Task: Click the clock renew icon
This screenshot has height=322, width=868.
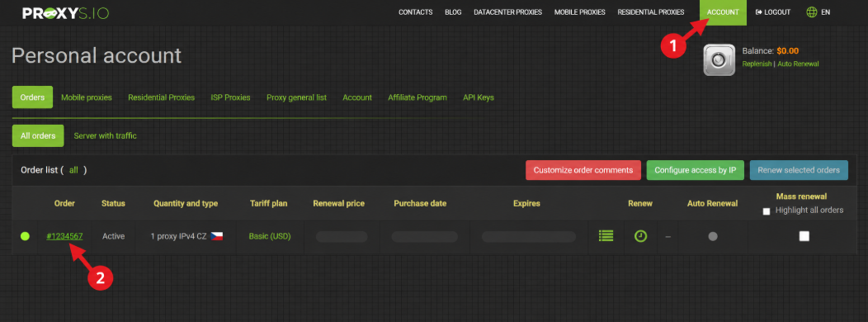Action: (640, 236)
